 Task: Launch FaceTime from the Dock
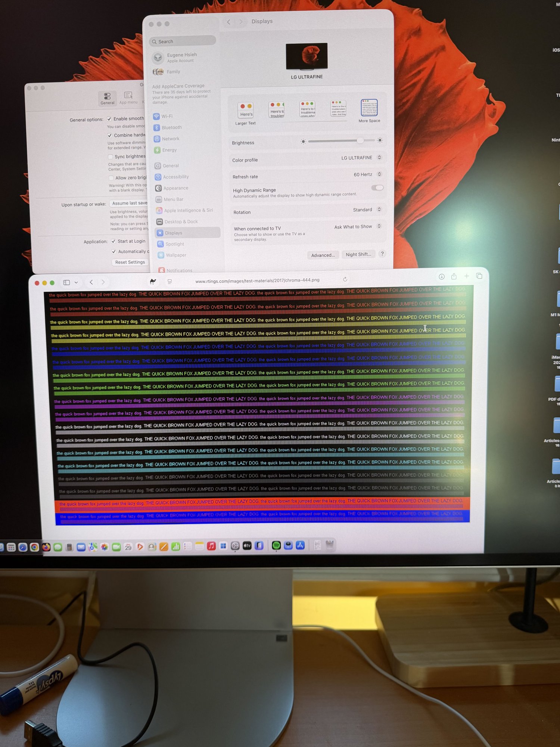[116, 547]
